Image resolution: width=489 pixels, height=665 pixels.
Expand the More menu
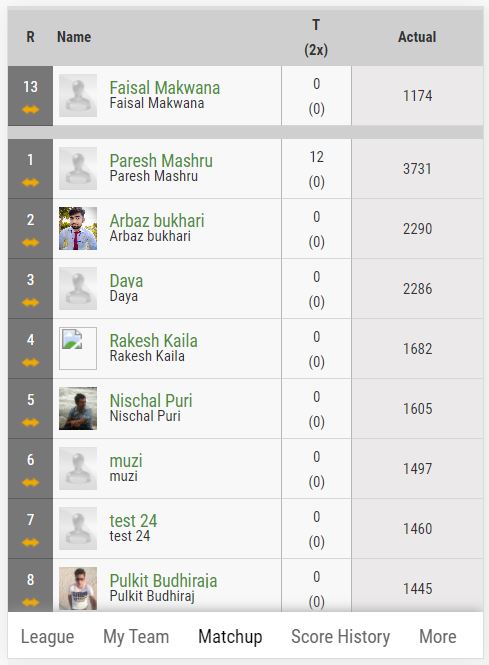438,637
